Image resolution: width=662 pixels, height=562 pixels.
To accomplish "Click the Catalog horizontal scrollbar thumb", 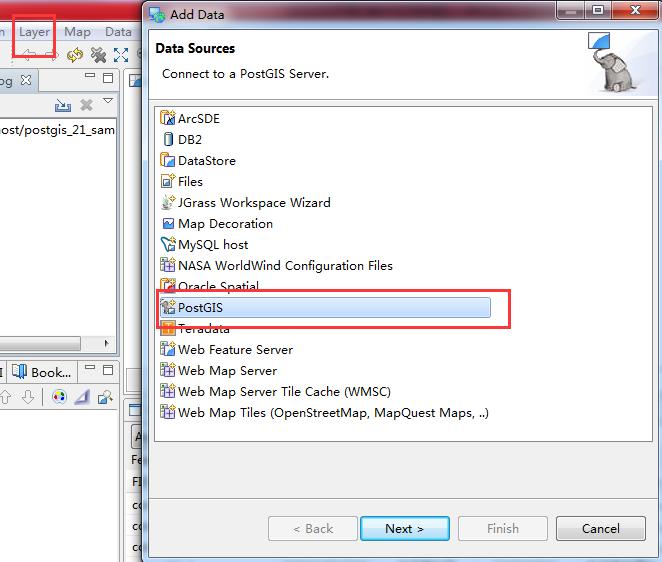I will [x=40, y=343].
